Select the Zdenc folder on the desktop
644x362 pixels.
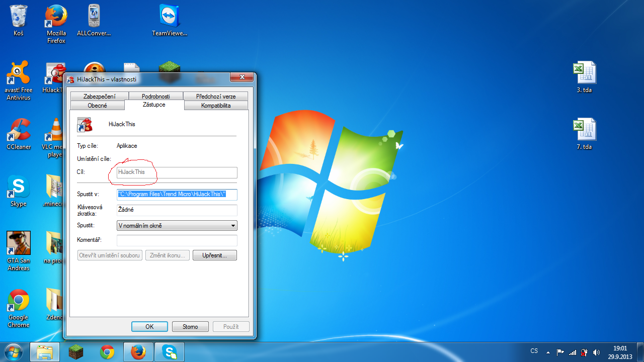[x=54, y=305]
